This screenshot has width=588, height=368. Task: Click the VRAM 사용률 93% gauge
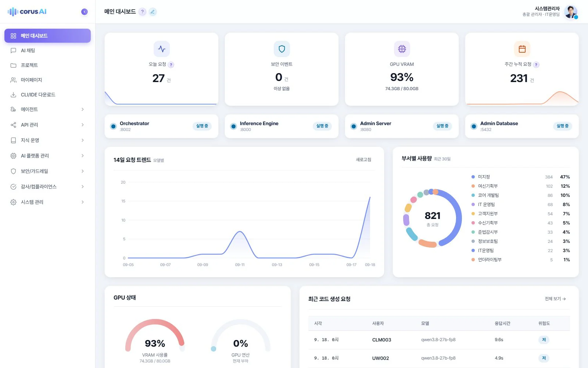pyautogui.click(x=155, y=336)
